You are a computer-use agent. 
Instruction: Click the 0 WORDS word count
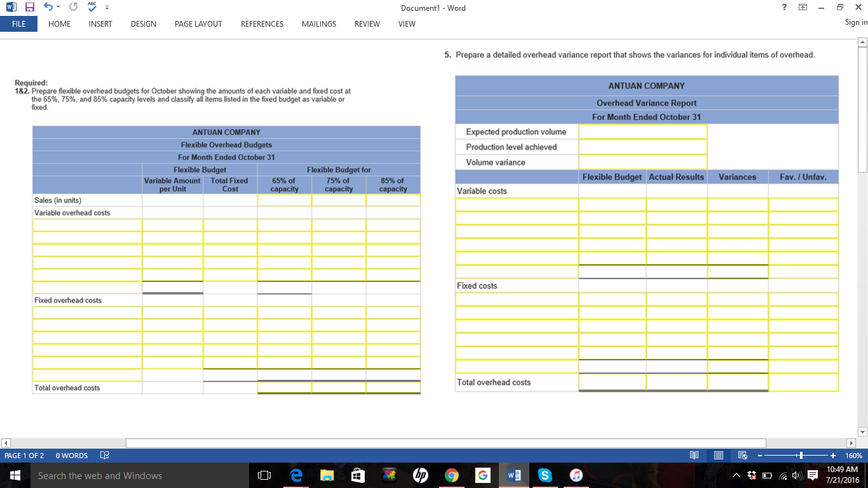click(x=72, y=456)
